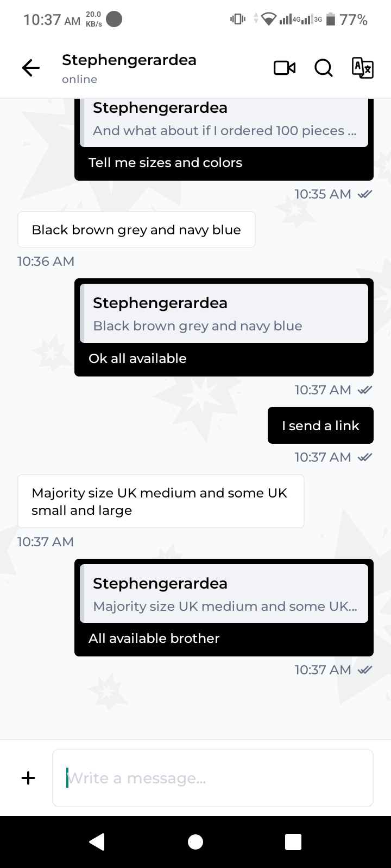Screen dimensions: 391x868
Task: Tap the Android home navigation button
Action: [195, 841]
